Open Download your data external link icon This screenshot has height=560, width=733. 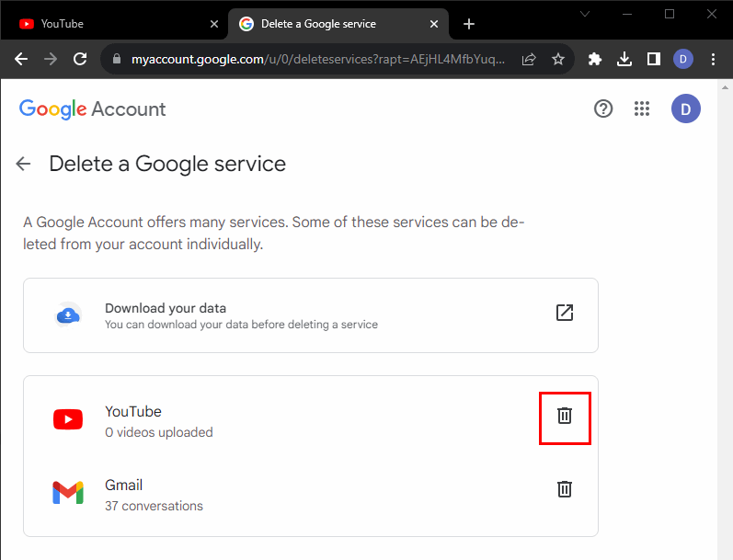click(x=565, y=313)
